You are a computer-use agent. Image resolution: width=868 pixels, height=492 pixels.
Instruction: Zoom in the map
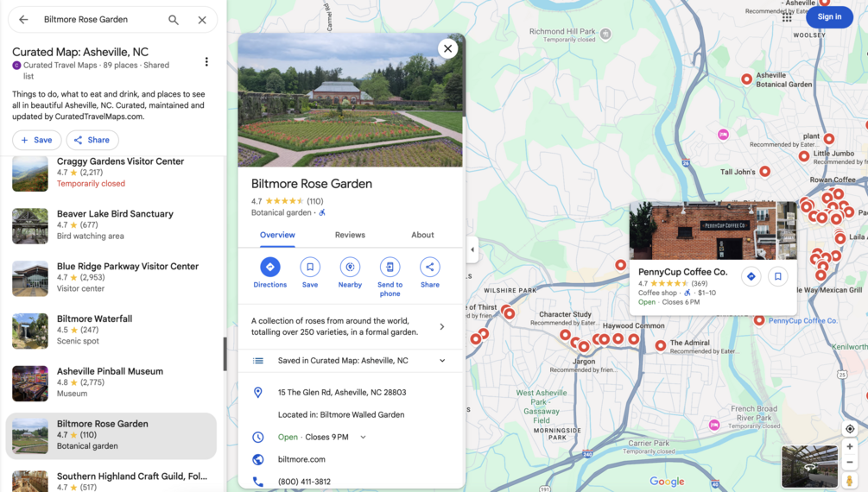click(850, 446)
